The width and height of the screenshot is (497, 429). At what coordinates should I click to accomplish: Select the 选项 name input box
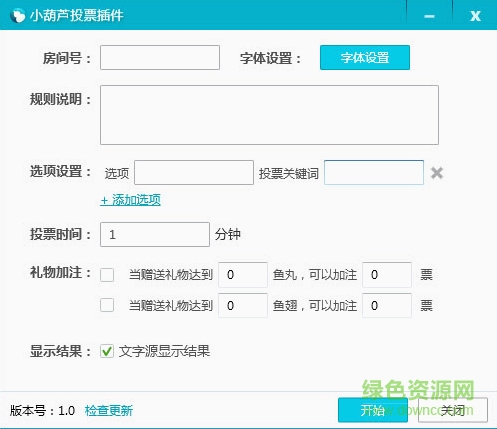[194, 173]
